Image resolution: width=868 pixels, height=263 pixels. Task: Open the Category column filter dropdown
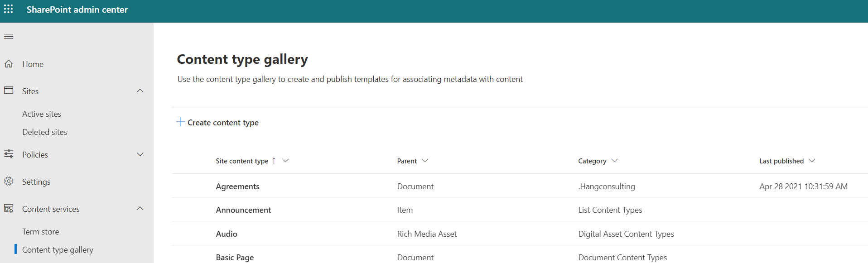(614, 161)
